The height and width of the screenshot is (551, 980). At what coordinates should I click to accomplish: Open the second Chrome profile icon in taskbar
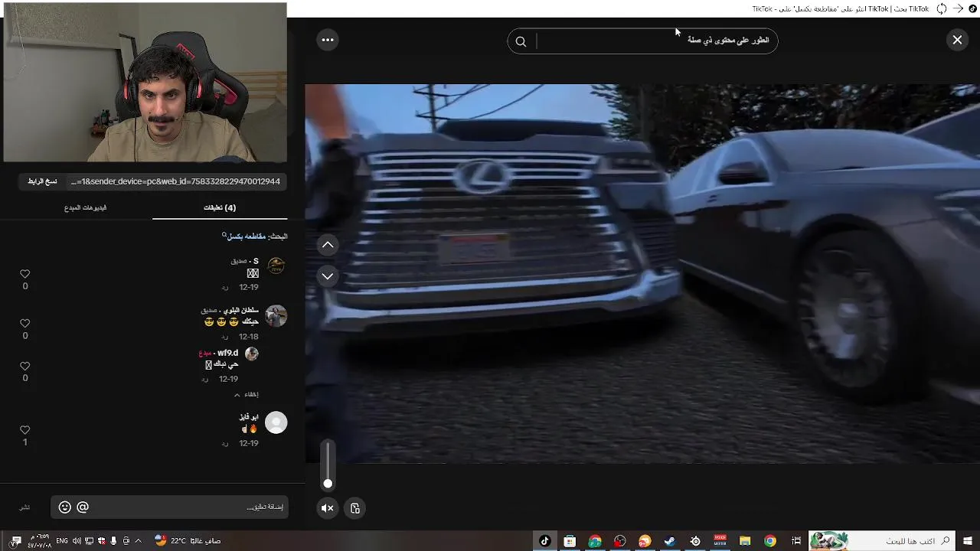[595, 541]
